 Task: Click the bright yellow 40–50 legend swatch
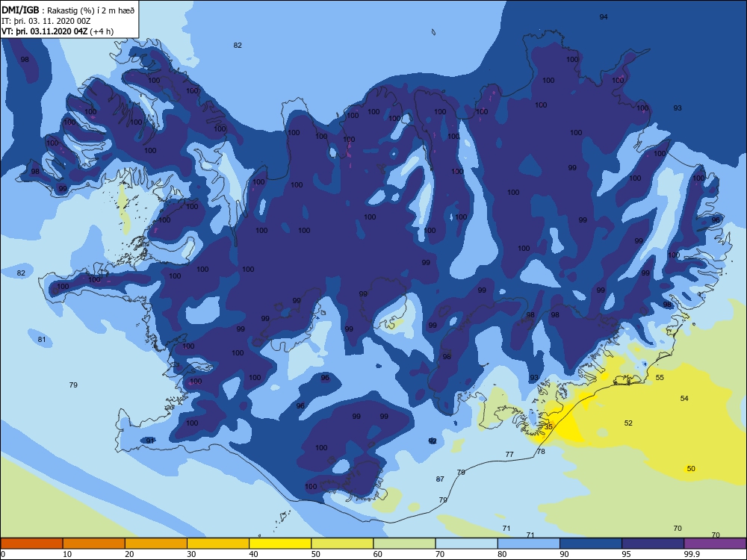[280, 544]
